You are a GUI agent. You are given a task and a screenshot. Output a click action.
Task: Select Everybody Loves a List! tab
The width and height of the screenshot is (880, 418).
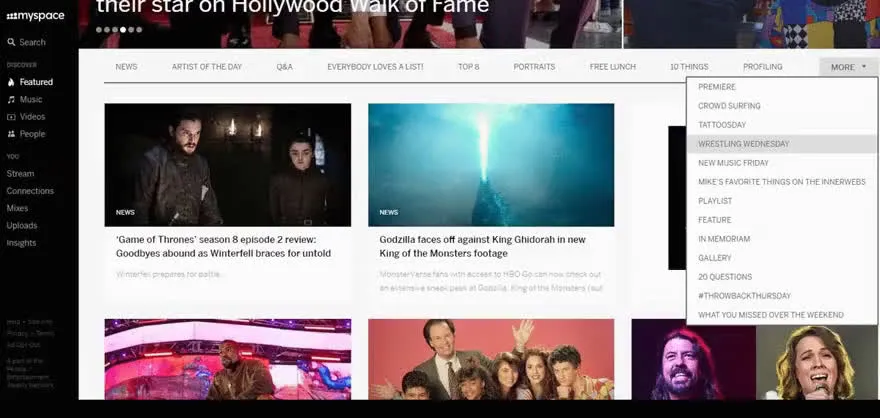(x=375, y=67)
